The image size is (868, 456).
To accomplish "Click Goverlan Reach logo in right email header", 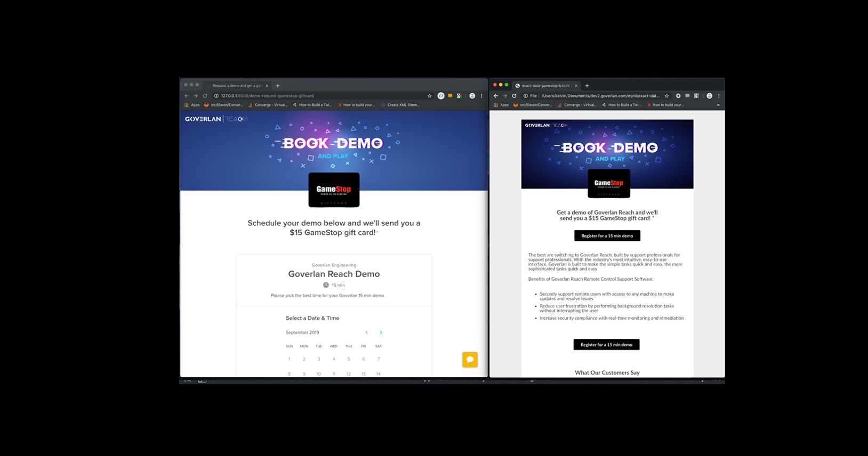I will (546, 125).
